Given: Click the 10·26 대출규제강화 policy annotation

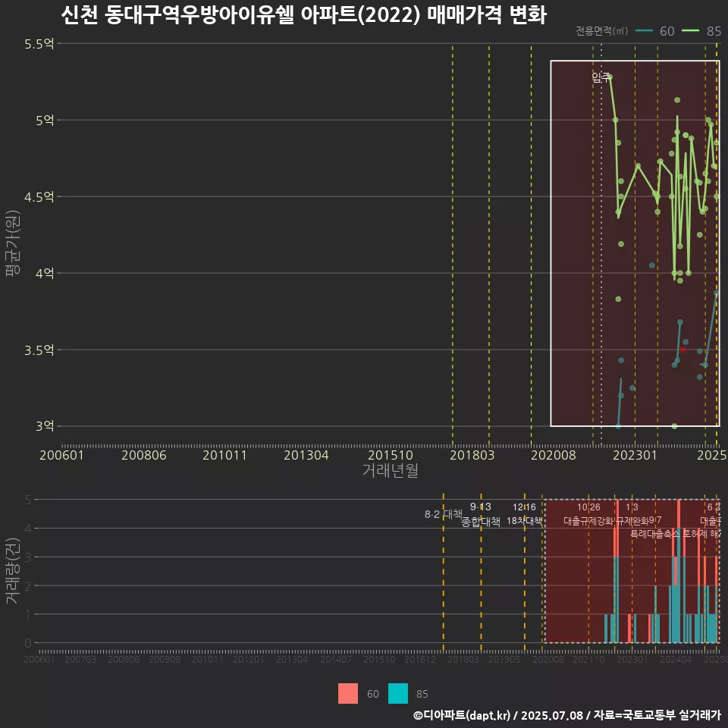Looking at the screenshot, I should pyautogui.click(x=588, y=514).
